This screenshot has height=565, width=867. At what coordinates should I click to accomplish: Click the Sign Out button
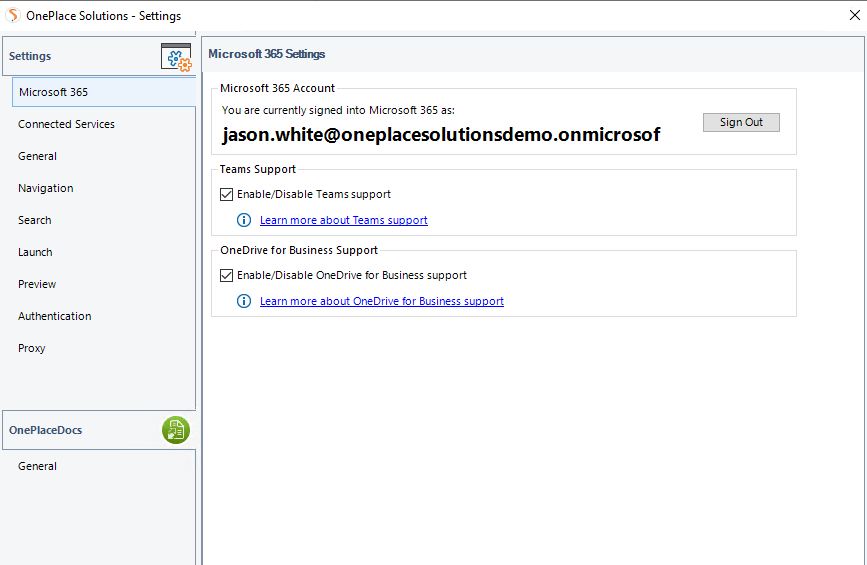coord(741,122)
